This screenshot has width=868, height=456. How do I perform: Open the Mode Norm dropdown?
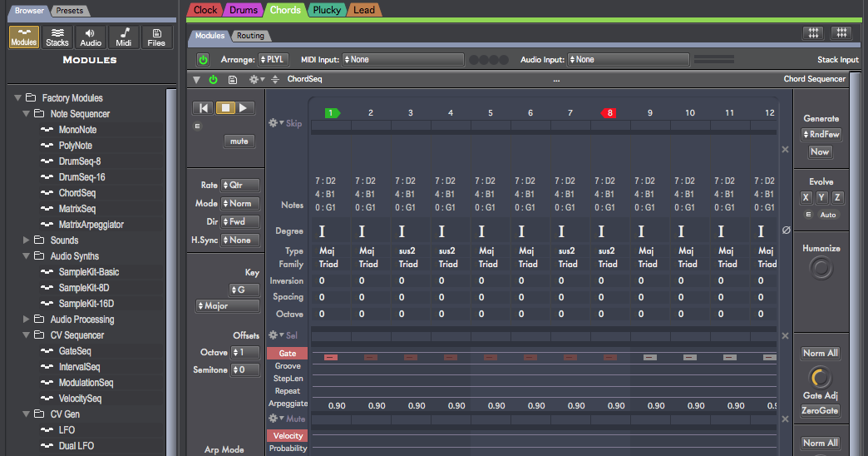(x=240, y=203)
